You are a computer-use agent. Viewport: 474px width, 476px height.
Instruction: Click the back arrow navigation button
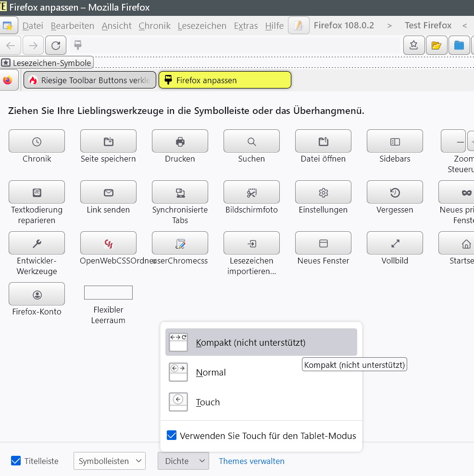10,46
